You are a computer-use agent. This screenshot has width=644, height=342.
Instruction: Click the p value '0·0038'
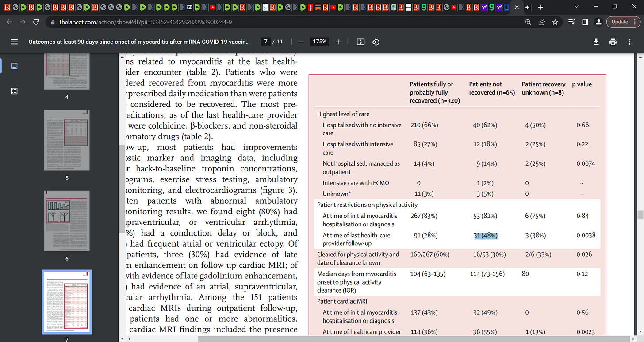click(x=586, y=236)
